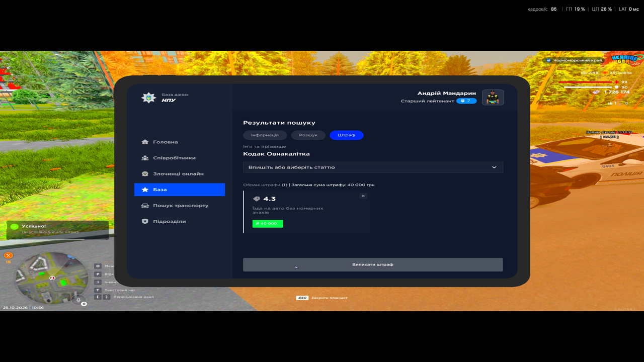
Task: Click the car icon beside Пошук транспорту
Action: point(145,206)
